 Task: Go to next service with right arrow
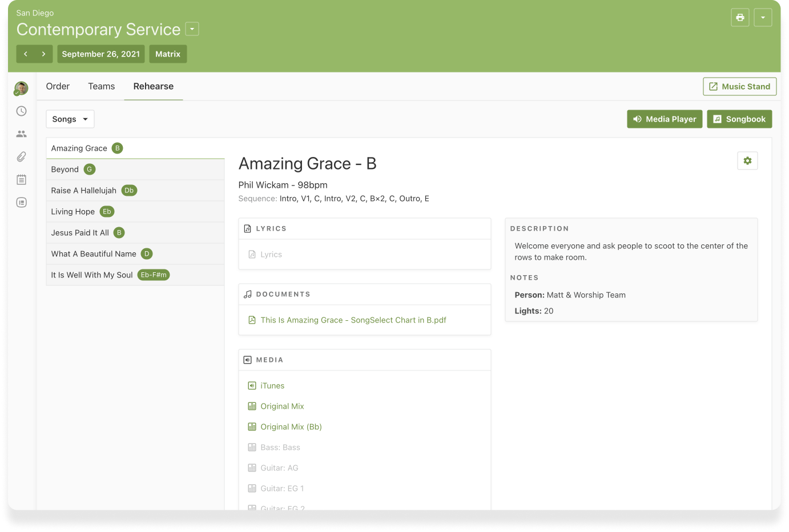[x=43, y=54]
